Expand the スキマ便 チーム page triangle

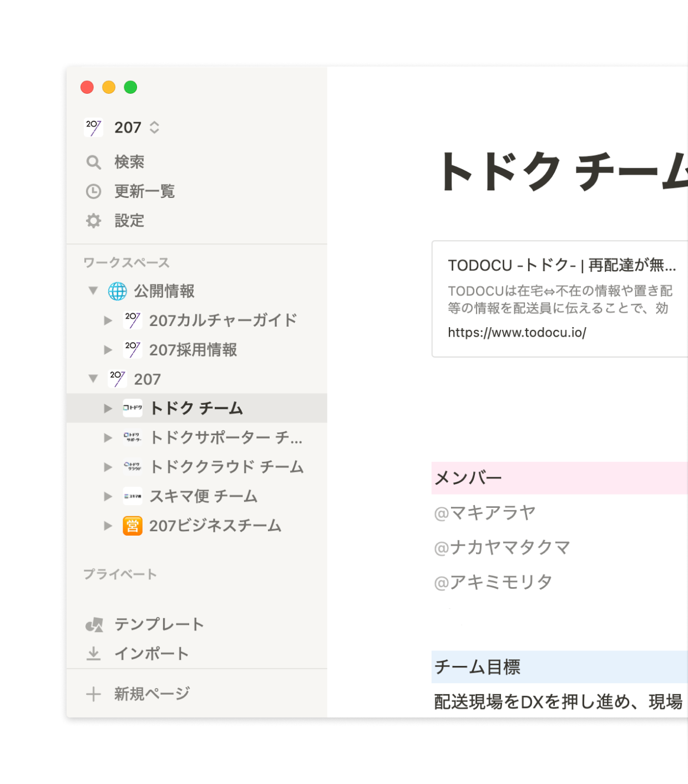108,496
